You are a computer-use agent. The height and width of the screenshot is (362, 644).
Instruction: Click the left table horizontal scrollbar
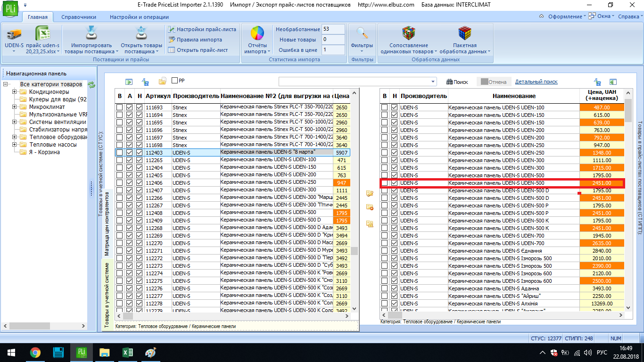pyautogui.click(x=233, y=316)
